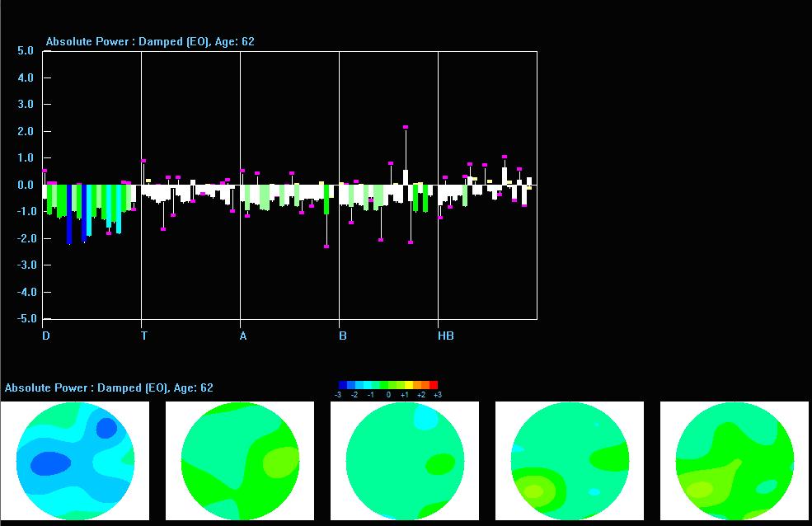The image size is (812, 526).
Task: Select the "T" band label on the x-axis
Action: pyautogui.click(x=144, y=336)
